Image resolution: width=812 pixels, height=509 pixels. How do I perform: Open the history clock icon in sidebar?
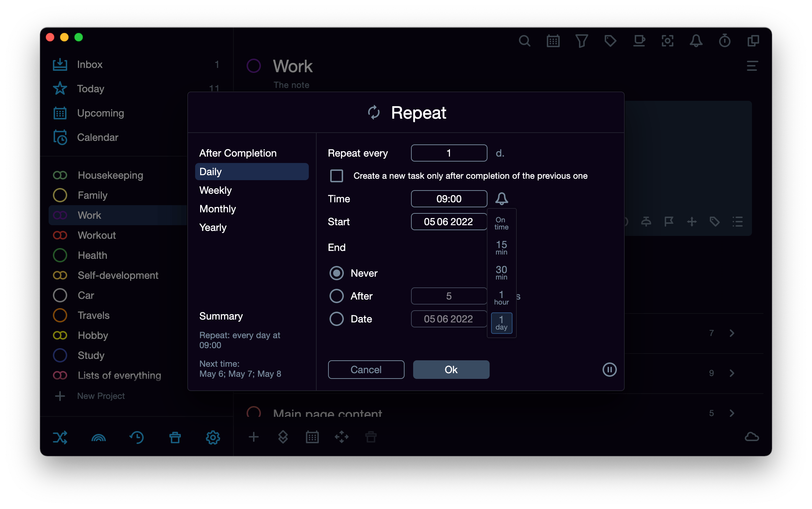pos(137,437)
